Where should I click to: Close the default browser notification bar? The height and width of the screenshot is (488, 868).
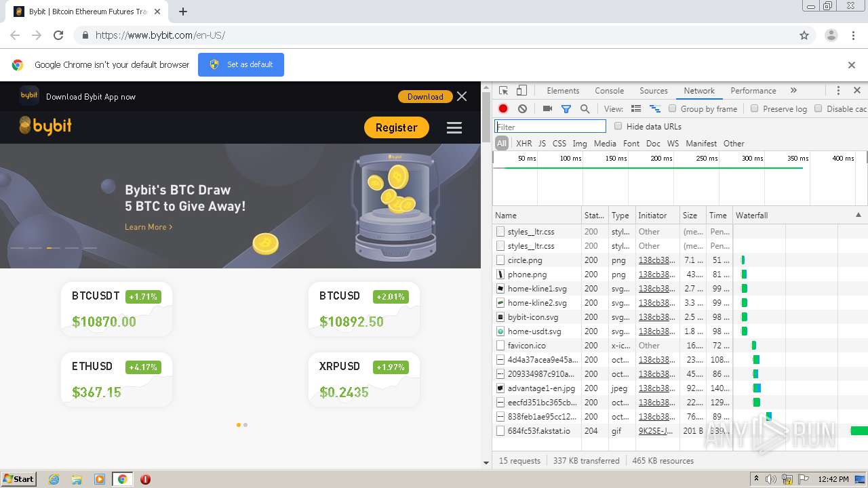852,65
